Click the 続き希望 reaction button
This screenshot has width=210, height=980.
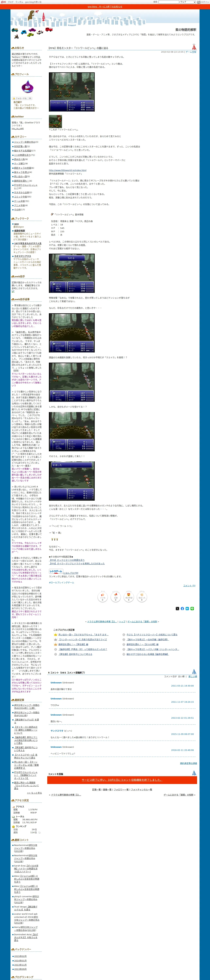[x=129, y=597]
